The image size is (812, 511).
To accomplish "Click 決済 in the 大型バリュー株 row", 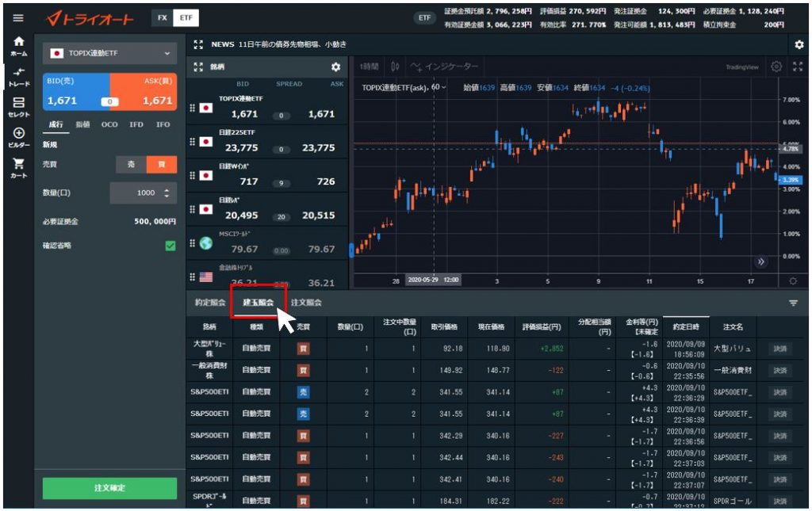I will (780, 349).
